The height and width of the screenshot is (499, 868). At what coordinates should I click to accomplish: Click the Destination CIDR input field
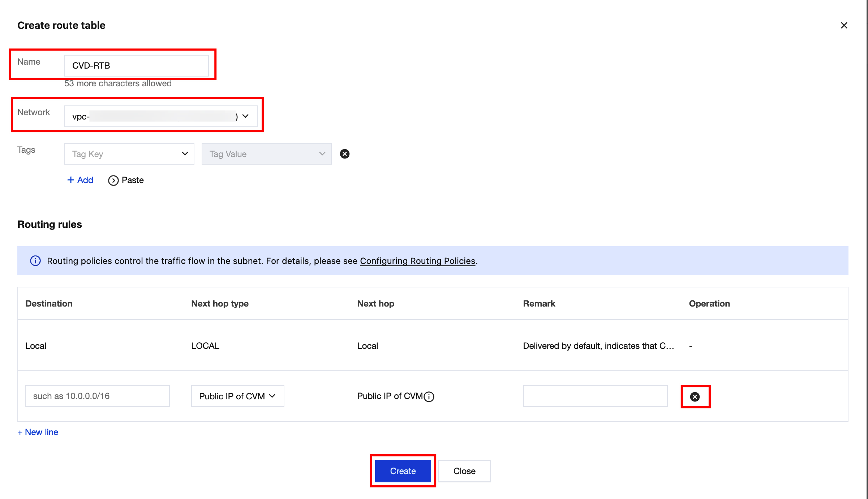click(97, 396)
